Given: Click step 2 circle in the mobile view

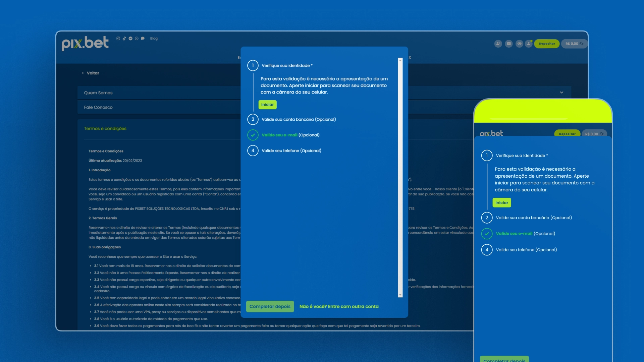Looking at the screenshot, I should 487,218.
